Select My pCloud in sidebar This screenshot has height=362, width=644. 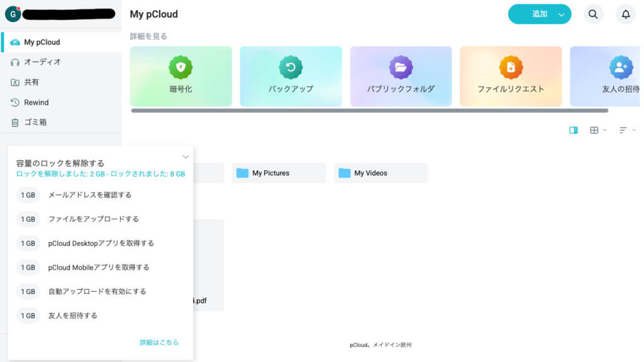point(62,42)
